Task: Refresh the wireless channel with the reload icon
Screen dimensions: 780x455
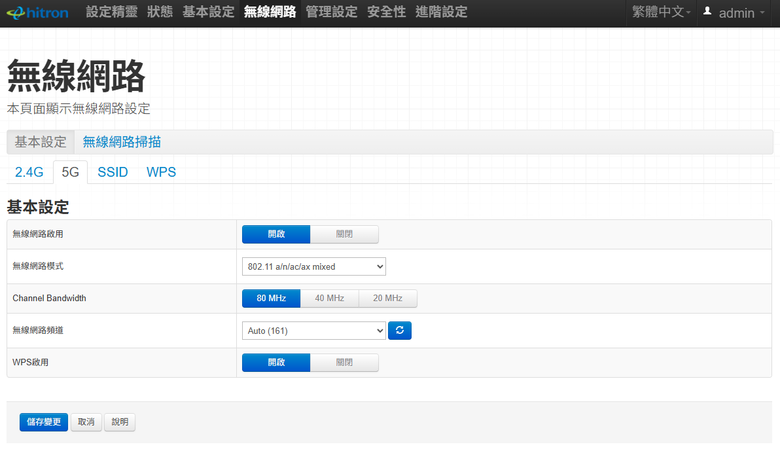Action: pos(399,331)
